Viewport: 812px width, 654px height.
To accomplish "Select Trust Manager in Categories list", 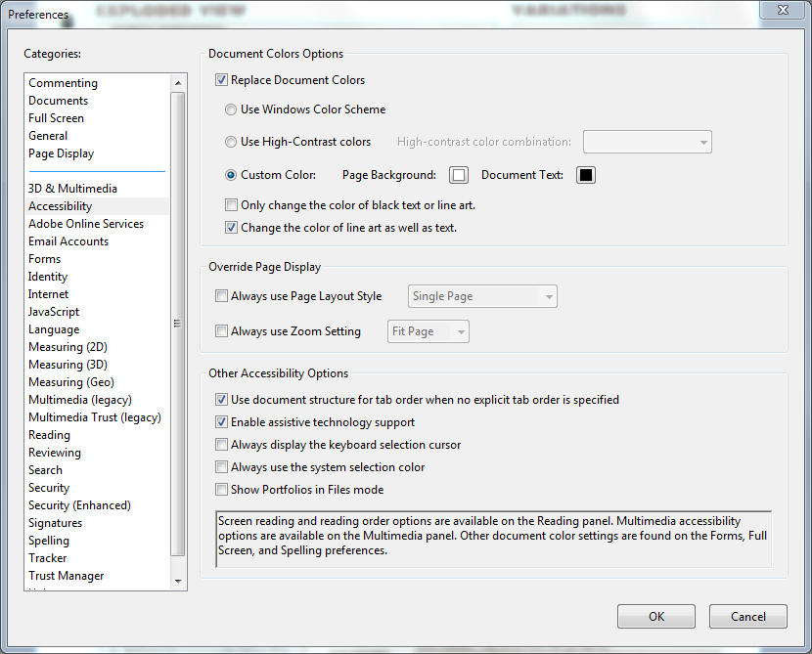I will click(66, 576).
